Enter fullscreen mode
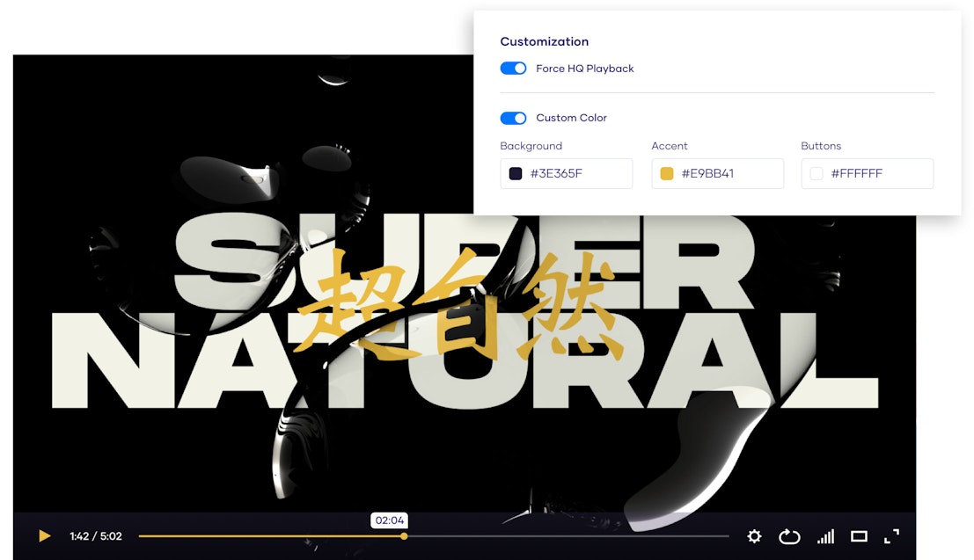The height and width of the screenshot is (560, 974). pos(891,536)
